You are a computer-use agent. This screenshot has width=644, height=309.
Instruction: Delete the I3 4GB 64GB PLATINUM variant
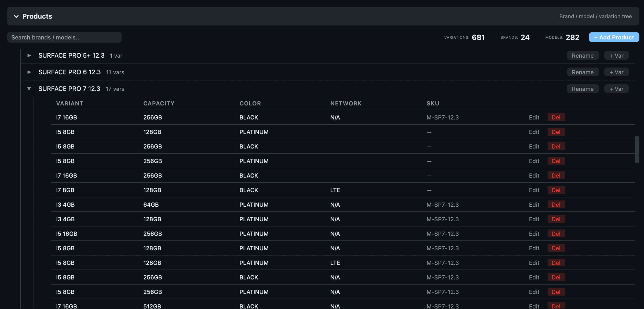point(556,204)
